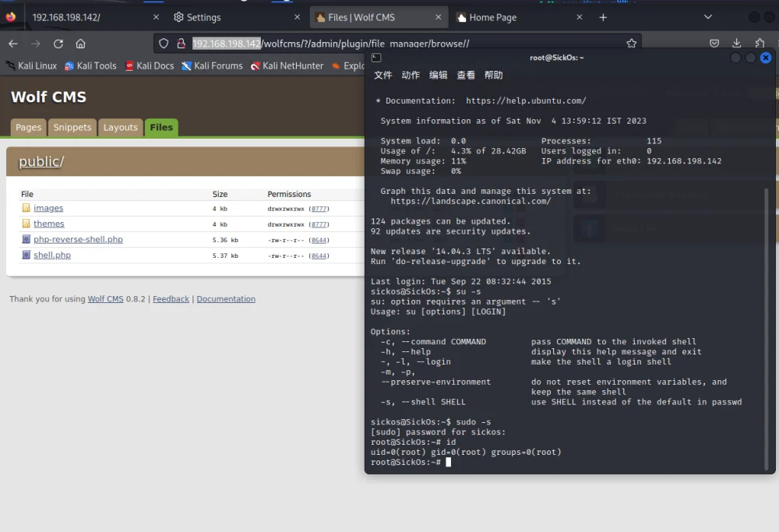Open the Kali Forums bookmark
This screenshot has width=779, height=532.
pyautogui.click(x=212, y=65)
